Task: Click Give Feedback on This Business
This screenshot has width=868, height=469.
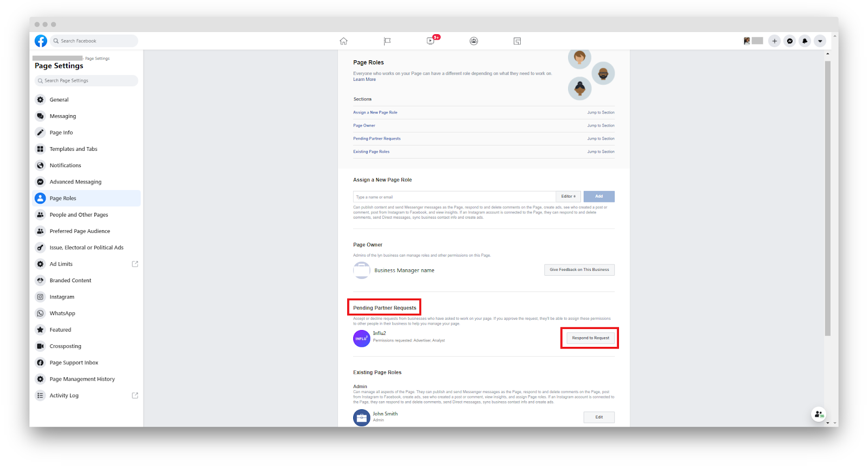Action: (x=579, y=270)
